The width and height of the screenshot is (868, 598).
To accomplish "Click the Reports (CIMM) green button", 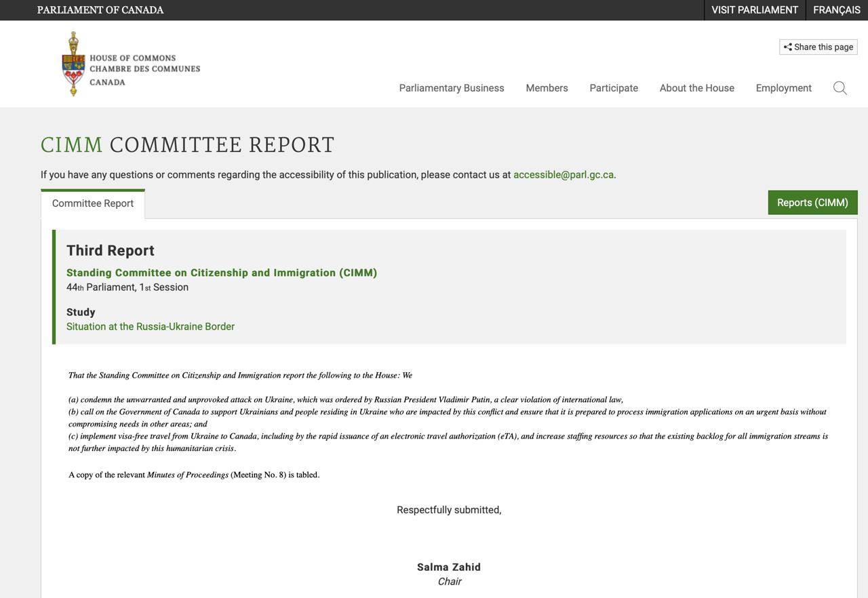I will (812, 203).
